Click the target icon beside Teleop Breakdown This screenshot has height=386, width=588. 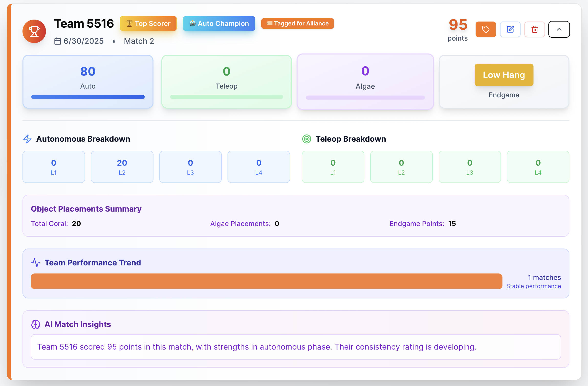(x=307, y=139)
